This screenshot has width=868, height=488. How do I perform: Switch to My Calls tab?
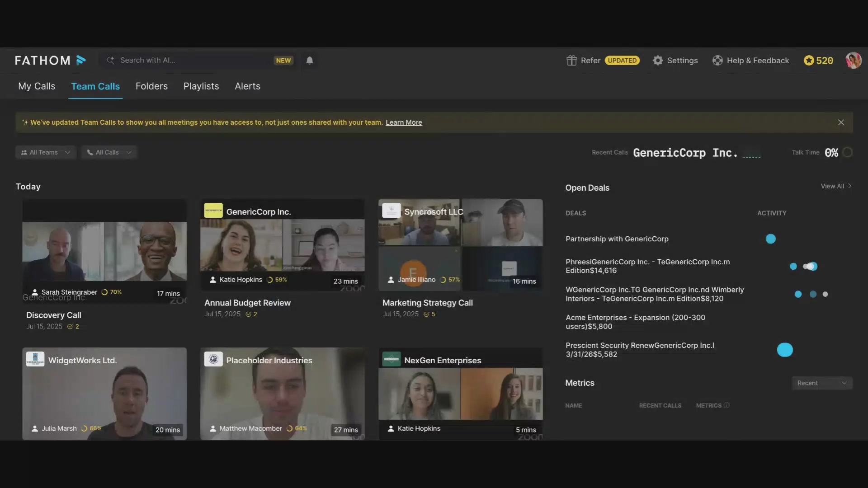click(x=37, y=86)
